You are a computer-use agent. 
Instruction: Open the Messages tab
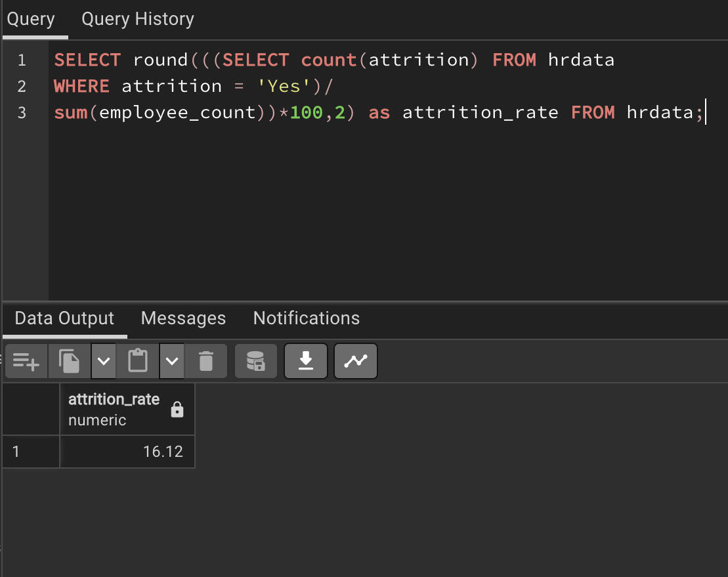[183, 318]
